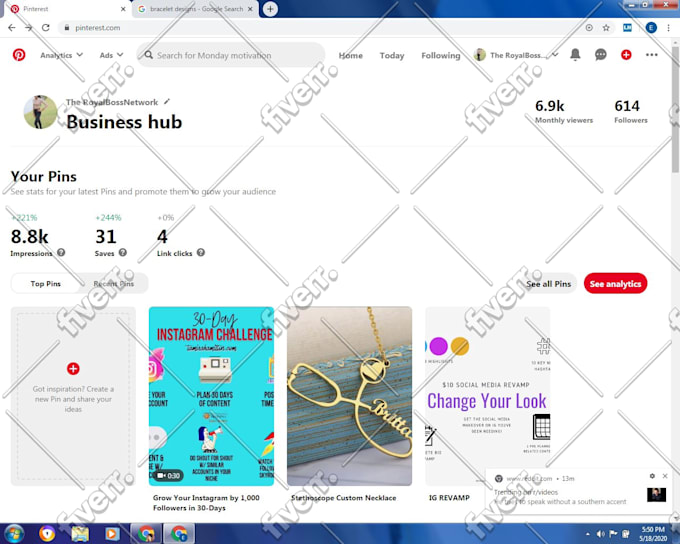Open a new browser tab
Viewport: 680px width, 544px height.
270,9
